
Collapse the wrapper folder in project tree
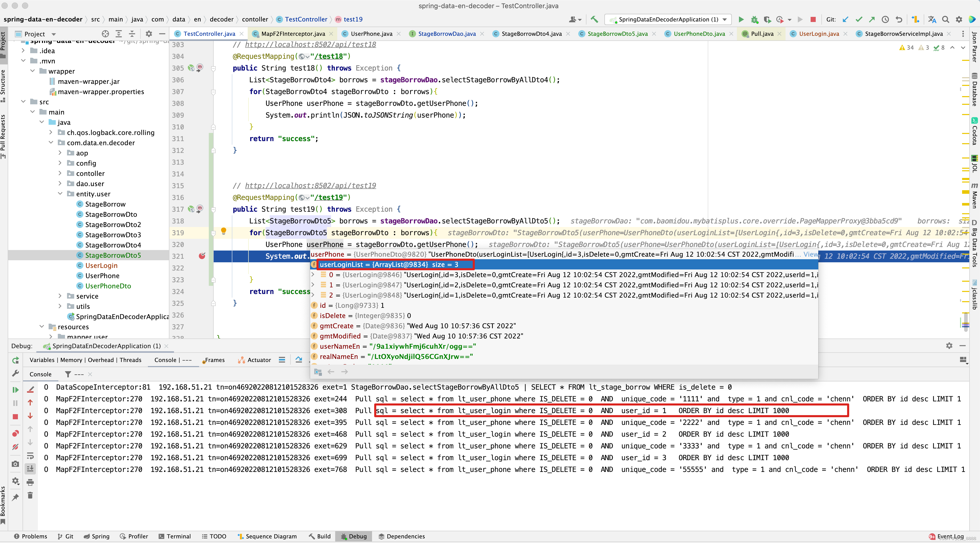tap(33, 71)
